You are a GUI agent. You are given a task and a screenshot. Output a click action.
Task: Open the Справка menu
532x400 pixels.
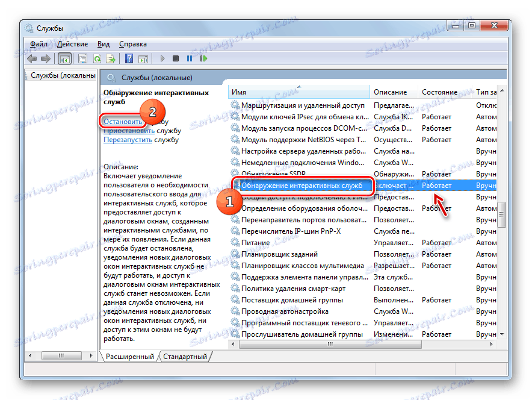coord(133,44)
